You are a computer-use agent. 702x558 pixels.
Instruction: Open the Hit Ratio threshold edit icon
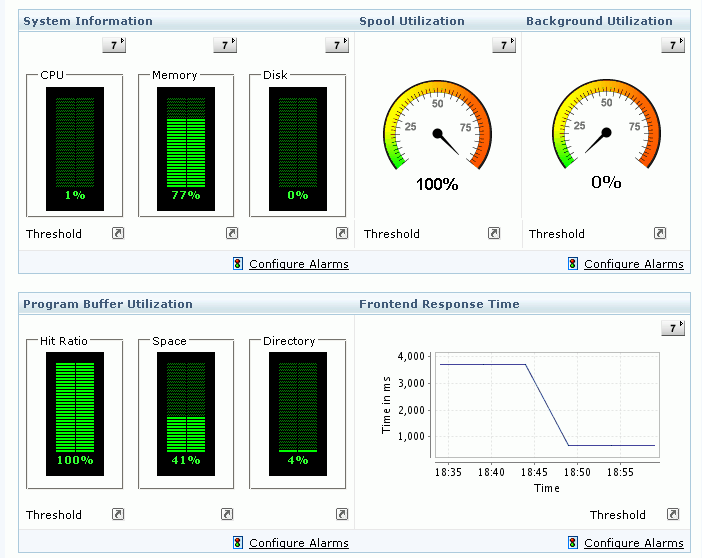tap(118, 514)
